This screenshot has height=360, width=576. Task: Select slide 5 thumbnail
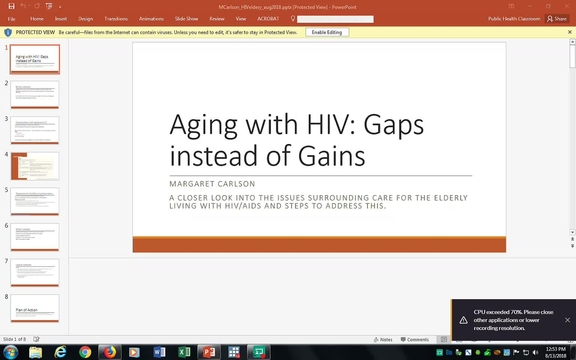coord(35,201)
